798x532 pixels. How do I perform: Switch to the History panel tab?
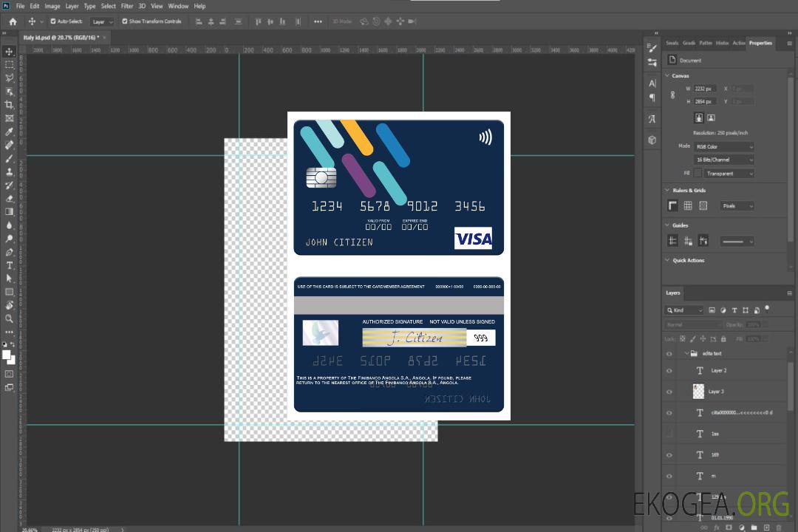pos(722,44)
